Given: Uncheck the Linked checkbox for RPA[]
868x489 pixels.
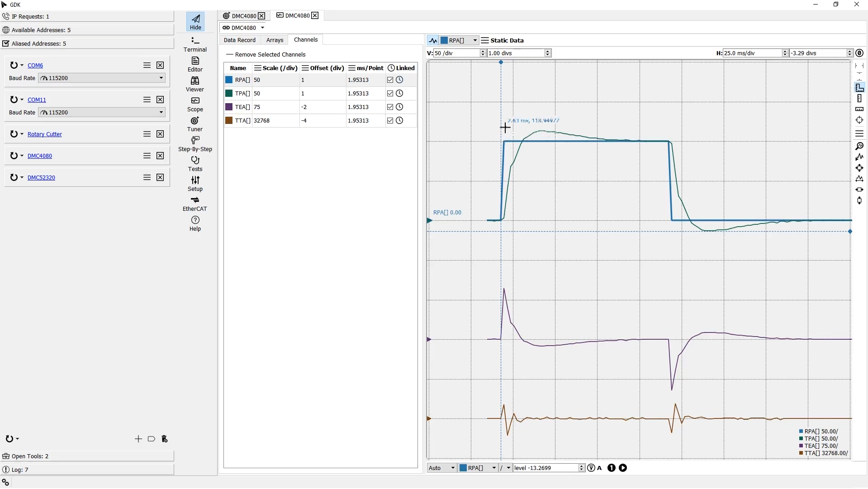Looking at the screenshot, I should coord(390,80).
